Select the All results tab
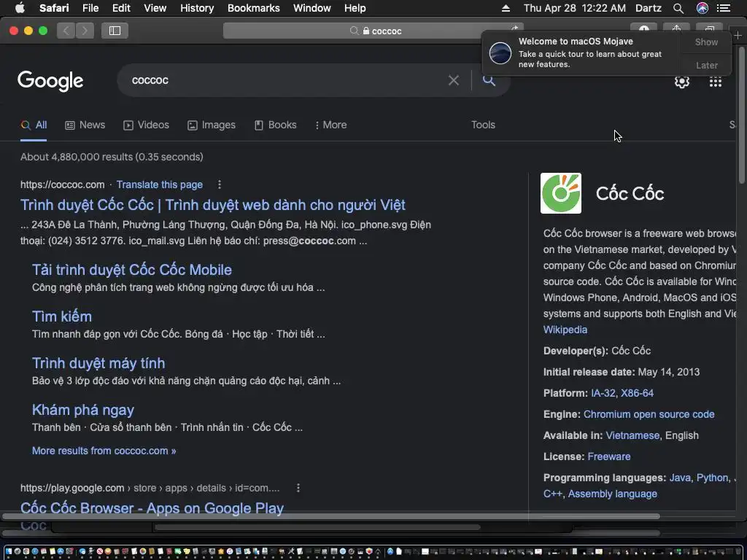747x560 pixels. pyautogui.click(x=34, y=125)
